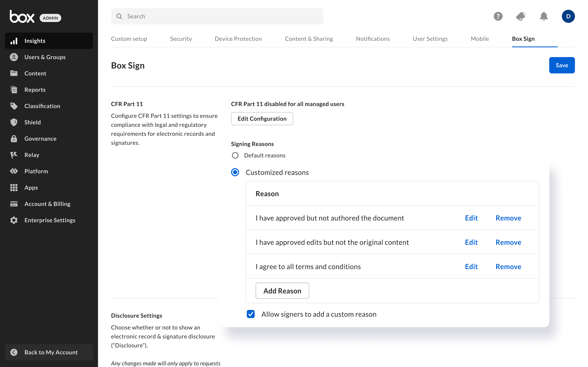This screenshot has height=367, width=588.
Task: Select the Customized reasons radio button
Action: pyautogui.click(x=235, y=172)
